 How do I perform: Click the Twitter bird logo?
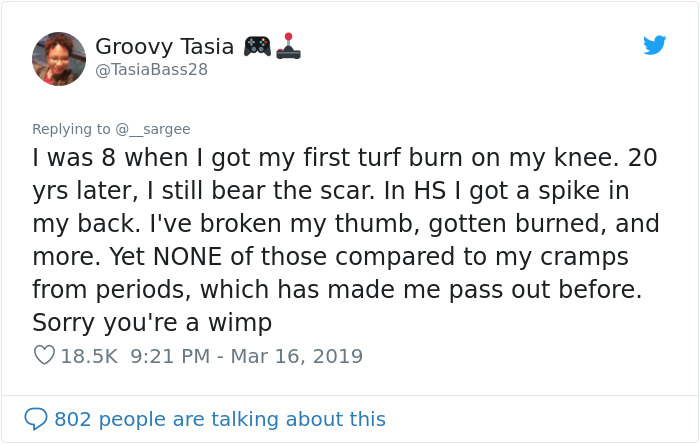(654, 45)
